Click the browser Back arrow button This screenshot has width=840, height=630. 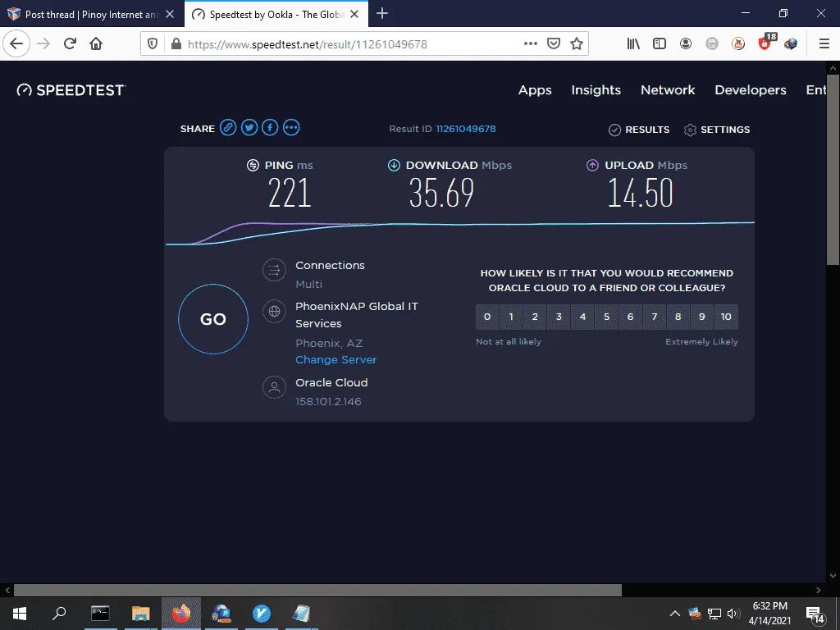point(16,43)
